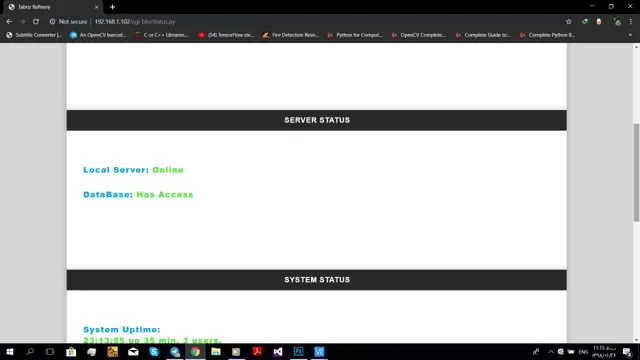Screen dimensions: 640x360
Task: Open Telegram from the taskbar
Action: (175, 351)
